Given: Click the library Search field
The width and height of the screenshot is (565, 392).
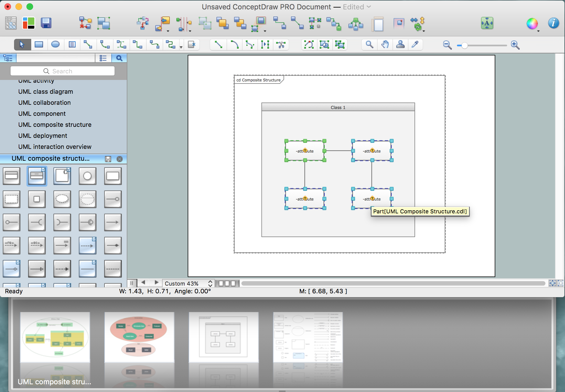Looking at the screenshot, I should tap(63, 71).
